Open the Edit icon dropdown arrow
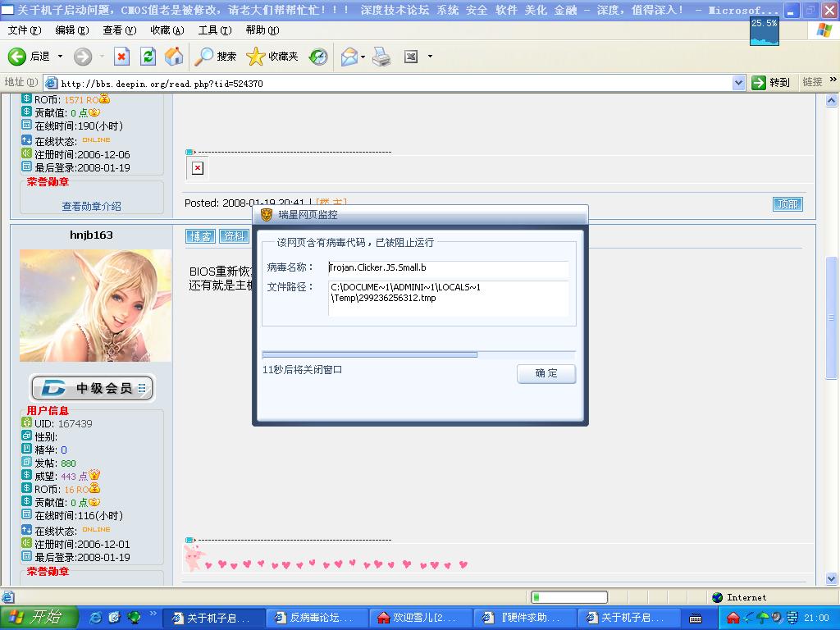Screen dimensions: 840x630 430,57
